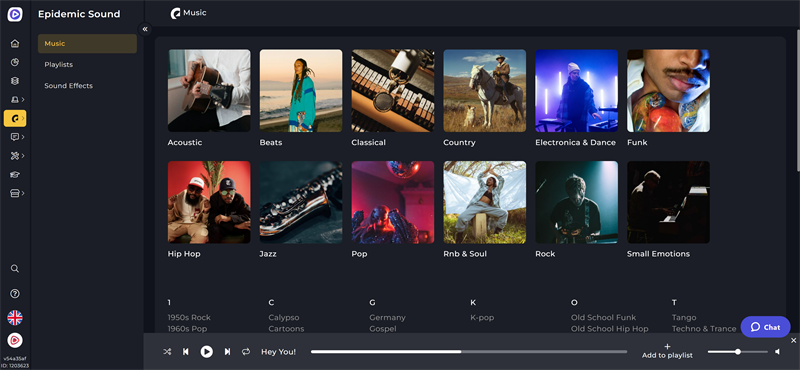This screenshot has height=370, width=800.
Task: Open the K-pop genre link
Action: pyautogui.click(x=482, y=317)
